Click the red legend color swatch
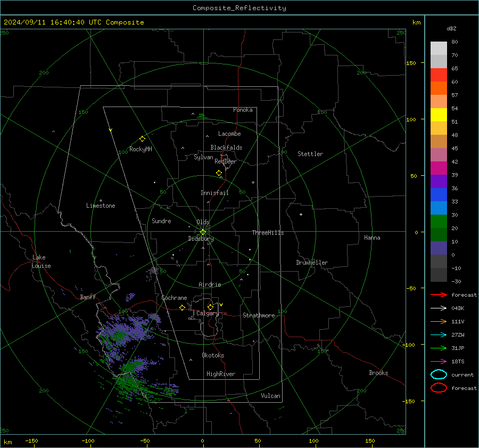 pos(439,75)
